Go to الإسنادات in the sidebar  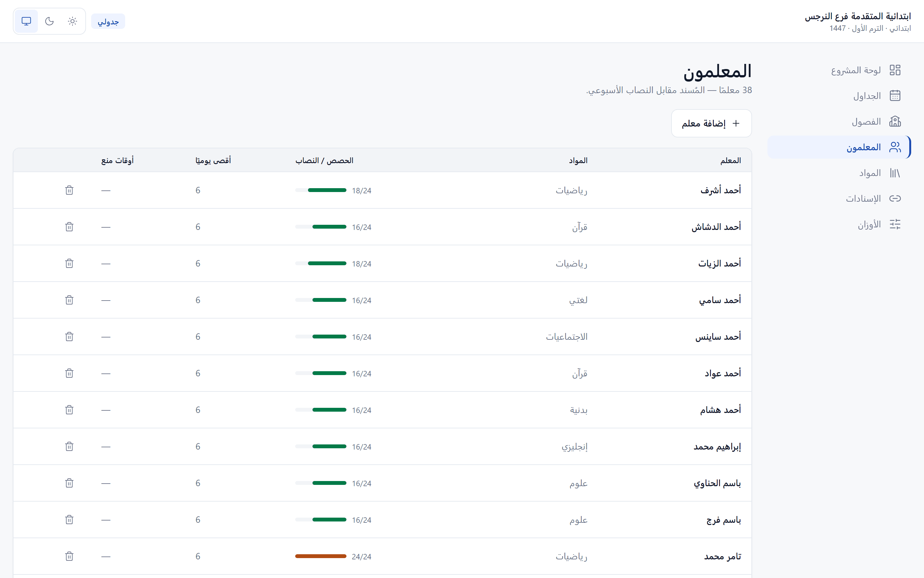click(x=839, y=198)
